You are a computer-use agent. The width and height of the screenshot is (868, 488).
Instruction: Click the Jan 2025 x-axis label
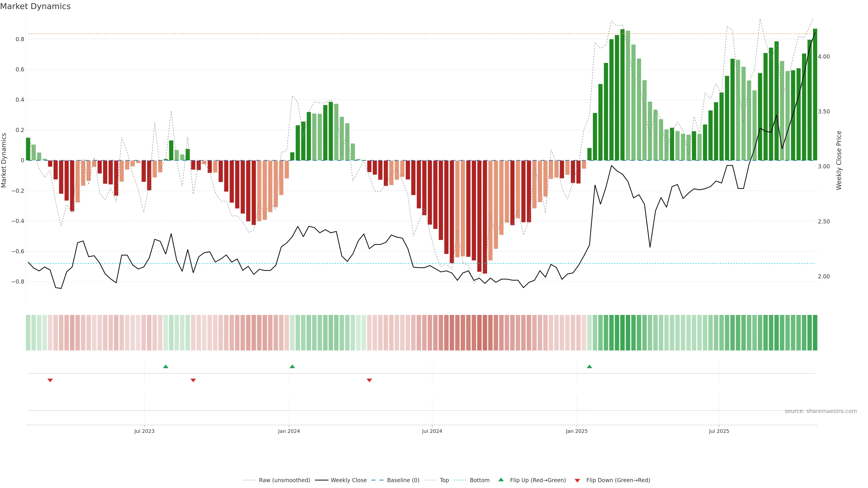(x=577, y=431)
